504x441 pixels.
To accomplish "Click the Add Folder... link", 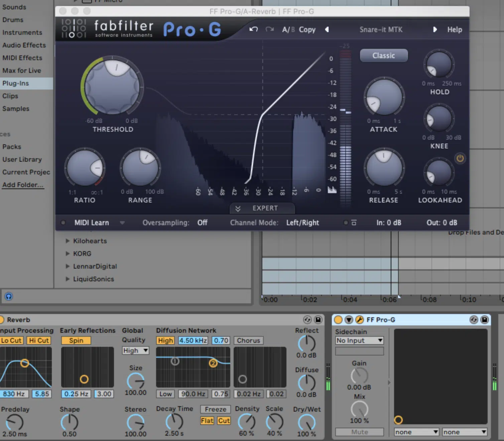I will tap(23, 185).
